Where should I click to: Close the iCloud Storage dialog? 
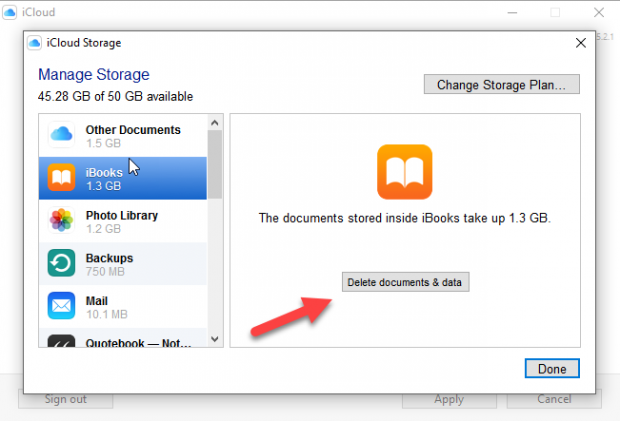pos(580,44)
